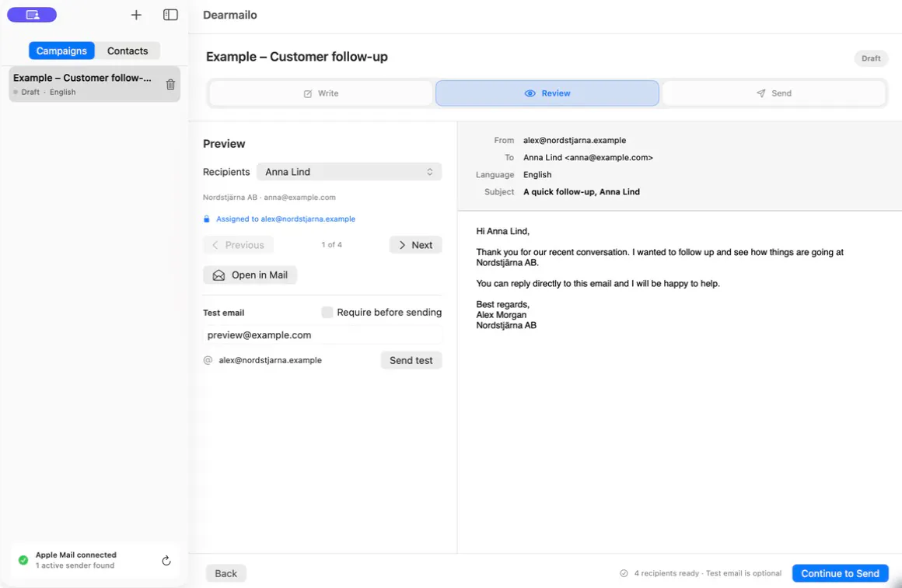Go to the previous recipient preview
The height and width of the screenshot is (588, 902).
(x=238, y=245)
